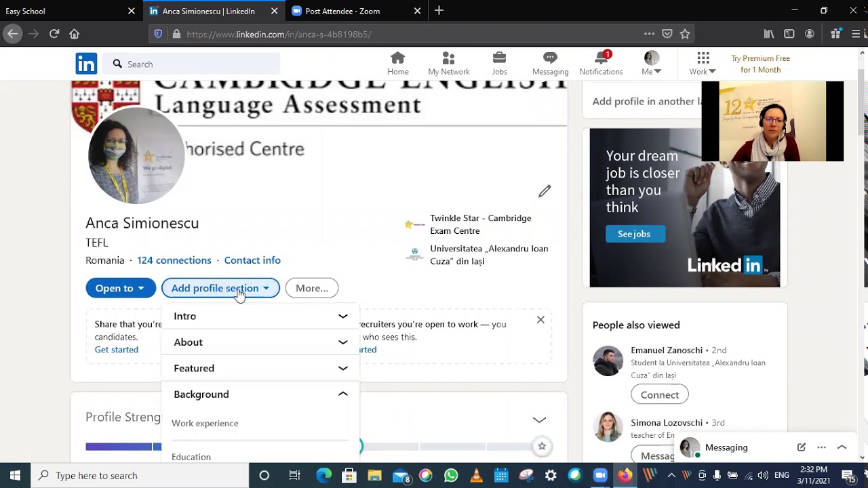Open the Messaging nav icon
Screen dimensions: 868x488
[550, 59]
